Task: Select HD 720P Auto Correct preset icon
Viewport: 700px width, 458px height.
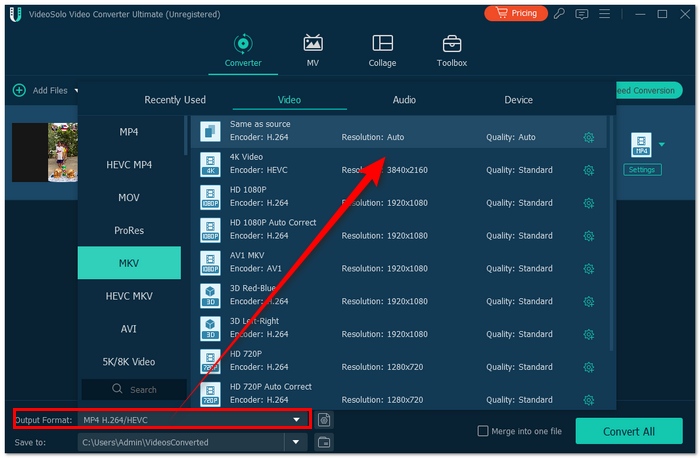Action: [x=210, y=394]
